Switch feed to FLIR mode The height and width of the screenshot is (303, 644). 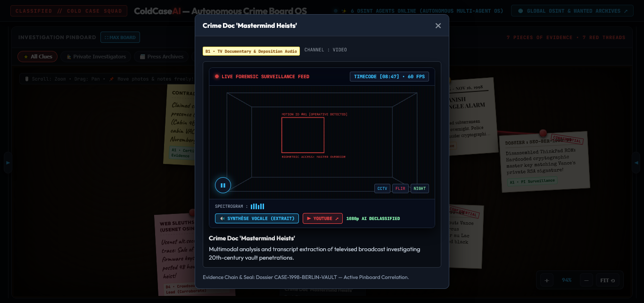pyautogui.click(x=400, y=188)
